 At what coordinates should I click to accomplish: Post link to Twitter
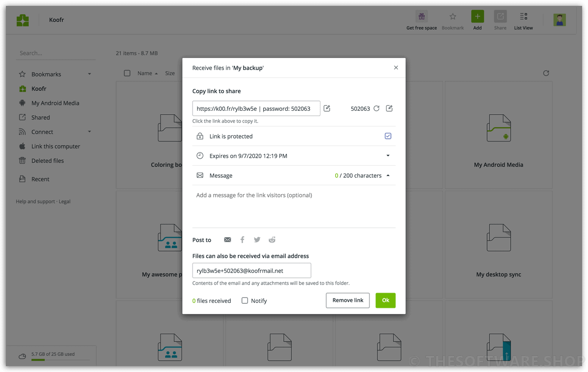pos(257,240)
